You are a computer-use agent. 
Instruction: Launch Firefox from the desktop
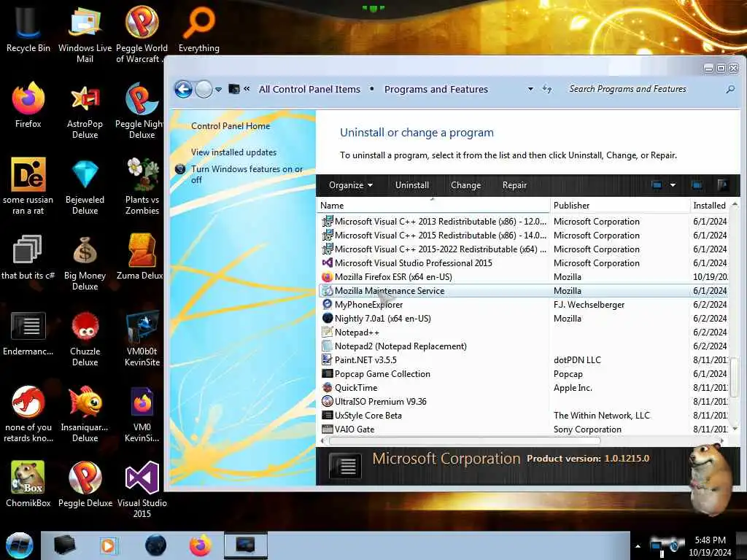[x=28, y=106]
